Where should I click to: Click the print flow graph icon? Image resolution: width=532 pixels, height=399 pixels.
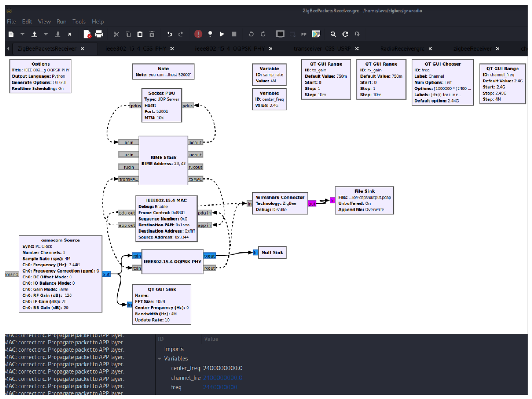pyautogui.click(x=99, y=34)
